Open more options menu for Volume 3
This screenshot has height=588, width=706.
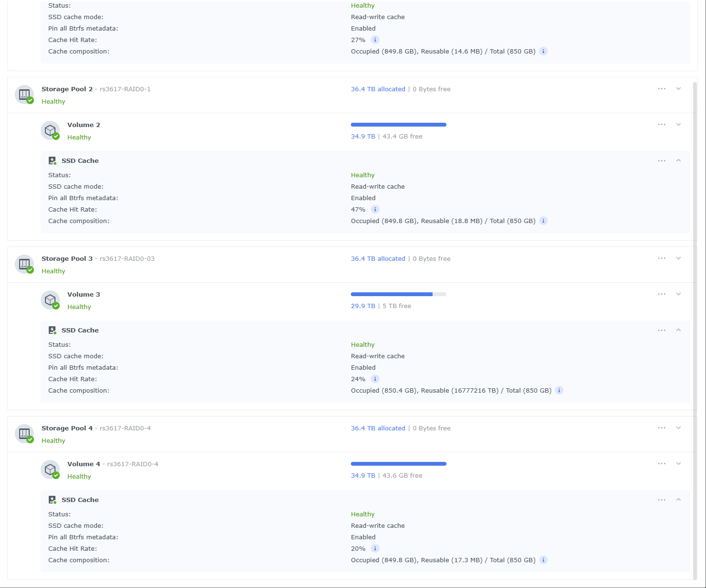click(x=662, y=294)
